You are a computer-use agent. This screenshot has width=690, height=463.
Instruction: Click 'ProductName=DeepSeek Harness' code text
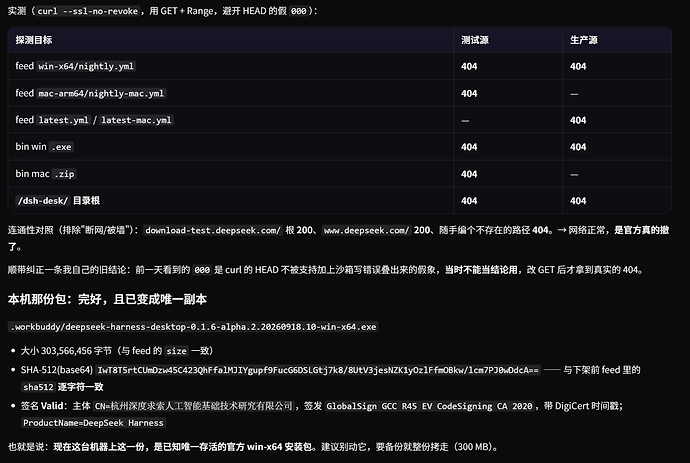93,423
